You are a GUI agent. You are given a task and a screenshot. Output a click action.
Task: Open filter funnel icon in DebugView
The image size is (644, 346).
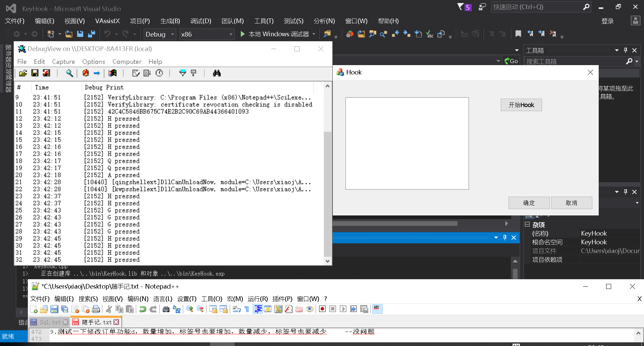point(182,73)
